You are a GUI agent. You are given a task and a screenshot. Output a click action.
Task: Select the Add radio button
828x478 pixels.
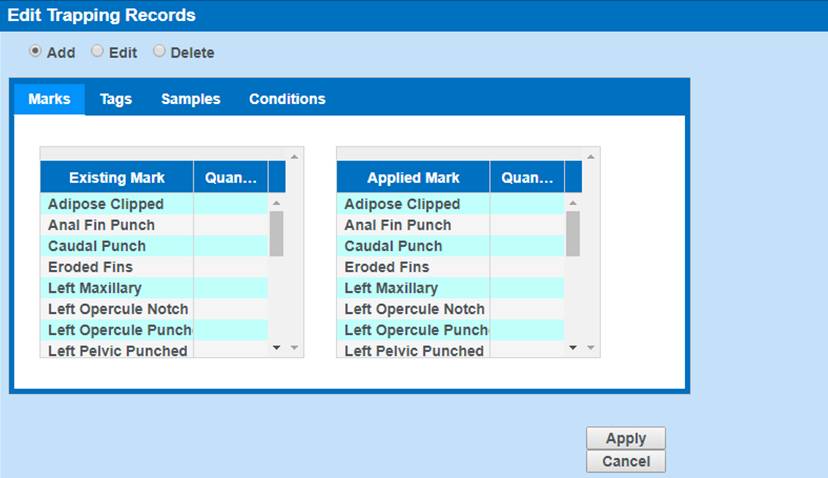[37, 51]
